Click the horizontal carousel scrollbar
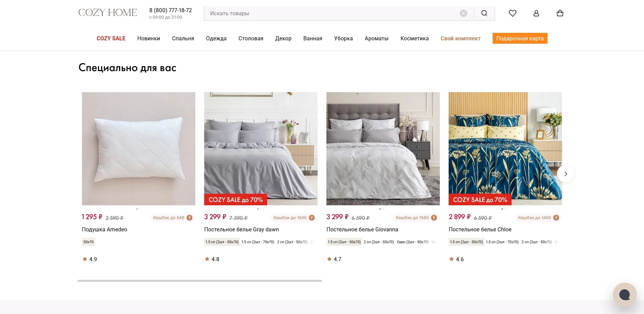Viewport: 644px width, 314px height. click(x=199, y=280)
